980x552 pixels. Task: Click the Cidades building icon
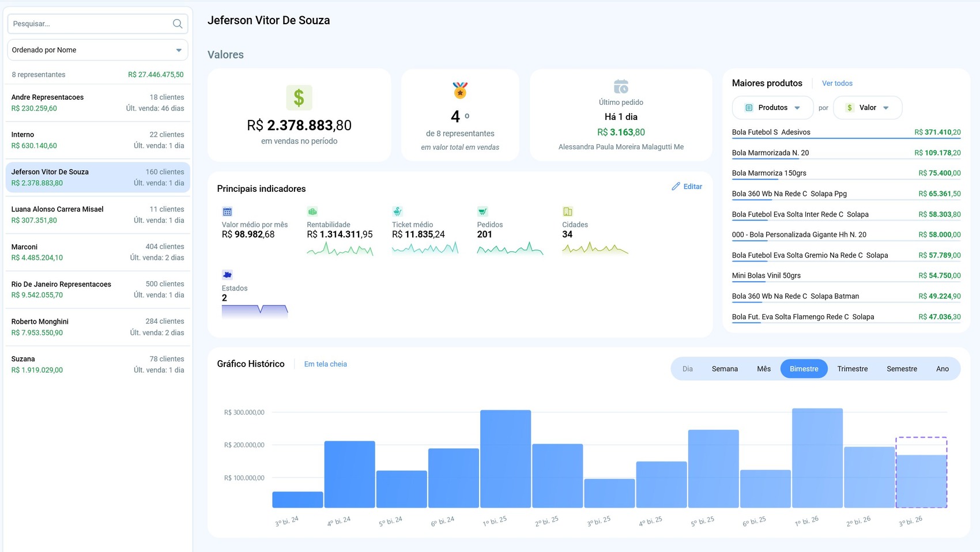568,211
